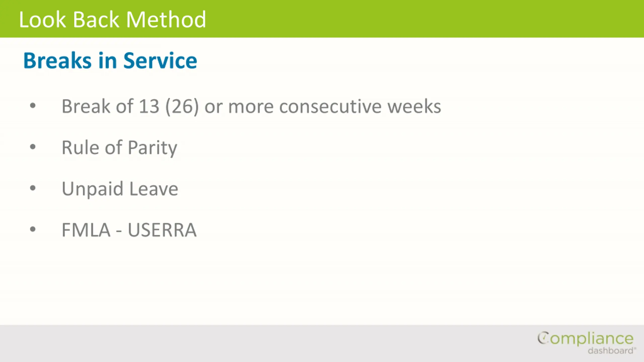Click the word weeks in the first bullet
The image size is (644, 362).
click(414, 106)
